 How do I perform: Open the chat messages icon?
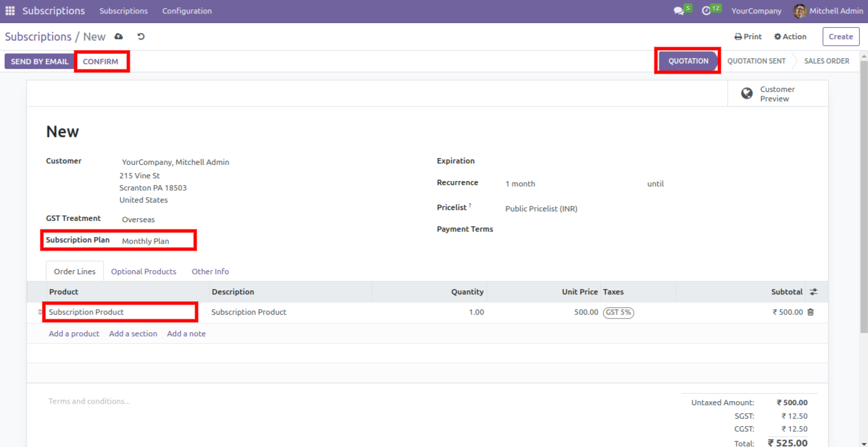[x=678, y=11]
